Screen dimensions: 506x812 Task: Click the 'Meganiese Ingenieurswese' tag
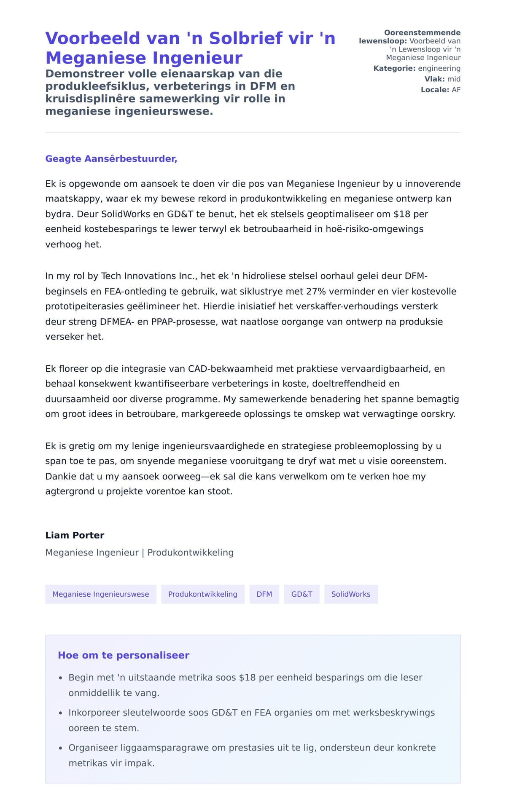(100, 594)
